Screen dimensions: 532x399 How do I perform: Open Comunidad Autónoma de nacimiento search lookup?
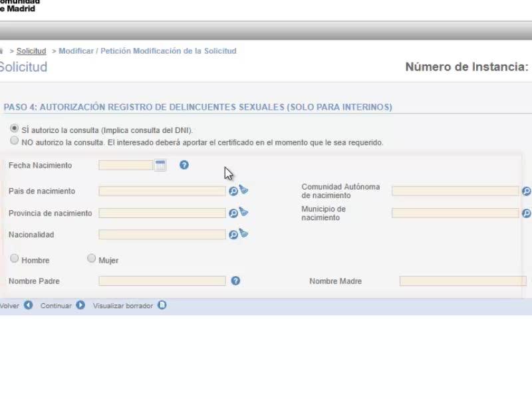(x=527, y=192)
